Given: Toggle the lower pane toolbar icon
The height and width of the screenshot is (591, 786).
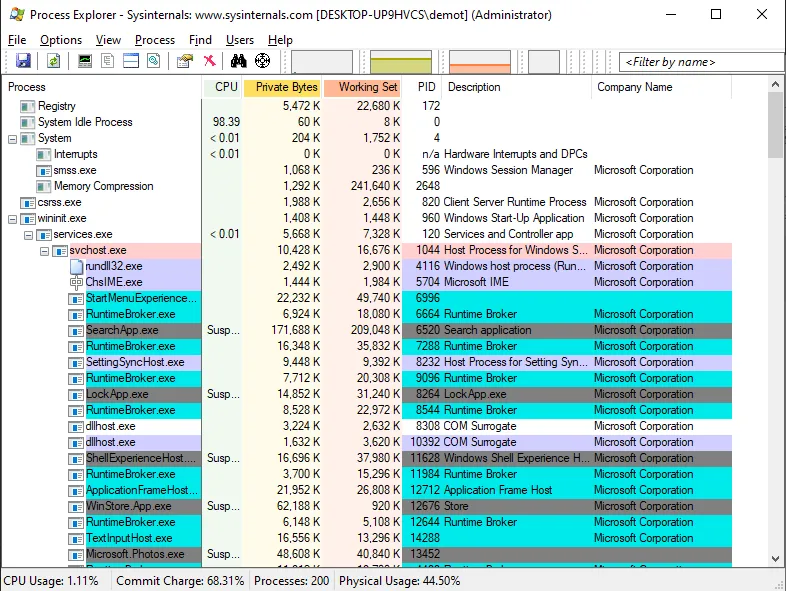Looking at the screenshot, I should point(131,61).
